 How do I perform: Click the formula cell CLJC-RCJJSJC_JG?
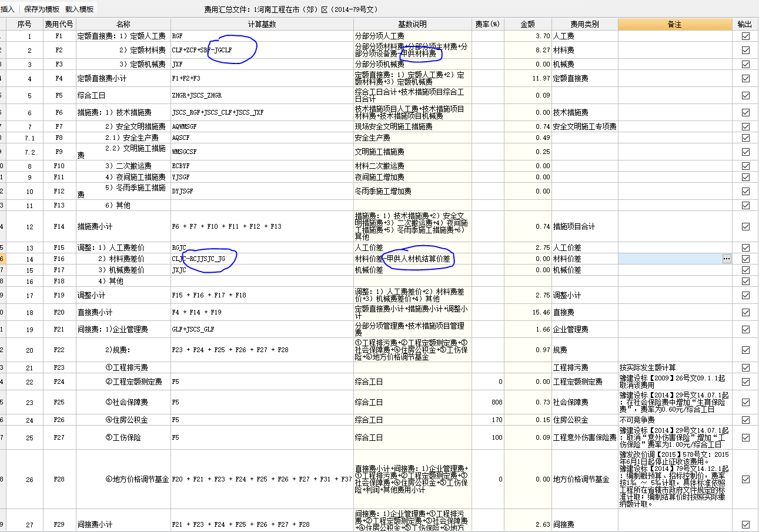coord(262,259)
